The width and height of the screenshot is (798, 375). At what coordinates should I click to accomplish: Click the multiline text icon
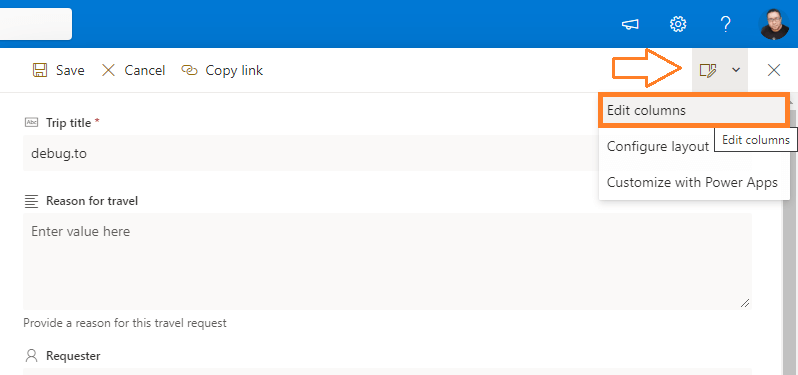32,201
